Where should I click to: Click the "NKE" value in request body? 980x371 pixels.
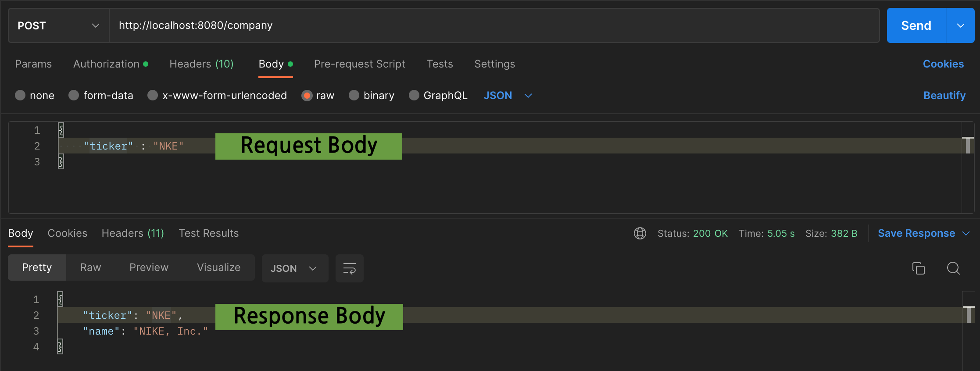click(x=168, y=146)
